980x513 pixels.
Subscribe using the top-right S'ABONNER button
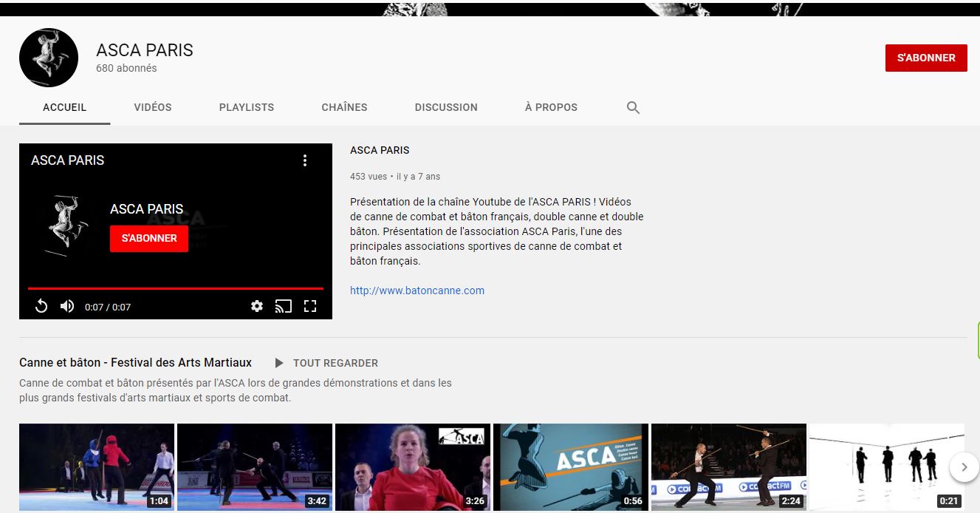[926, 58]
